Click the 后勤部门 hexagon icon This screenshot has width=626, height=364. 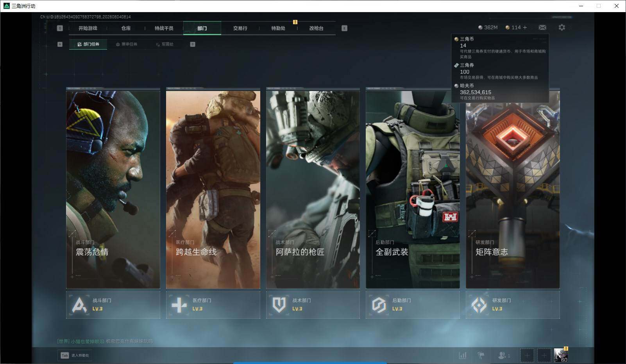(379, 305)
